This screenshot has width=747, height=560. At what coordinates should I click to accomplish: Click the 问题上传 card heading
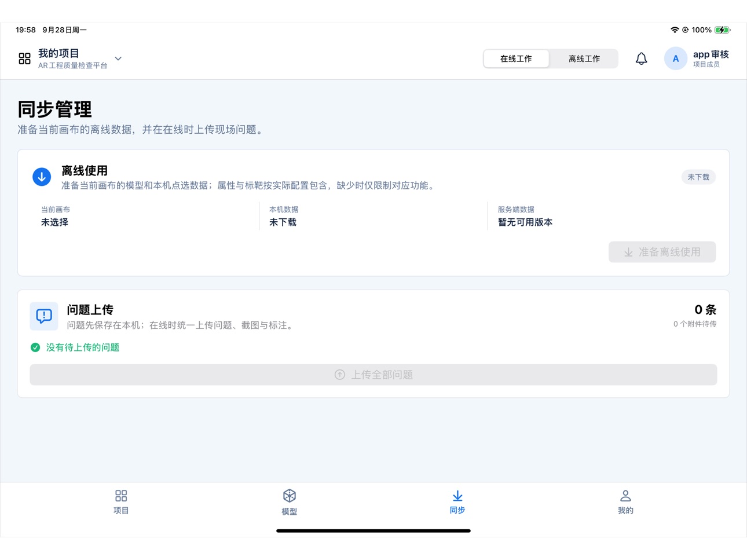90,310
